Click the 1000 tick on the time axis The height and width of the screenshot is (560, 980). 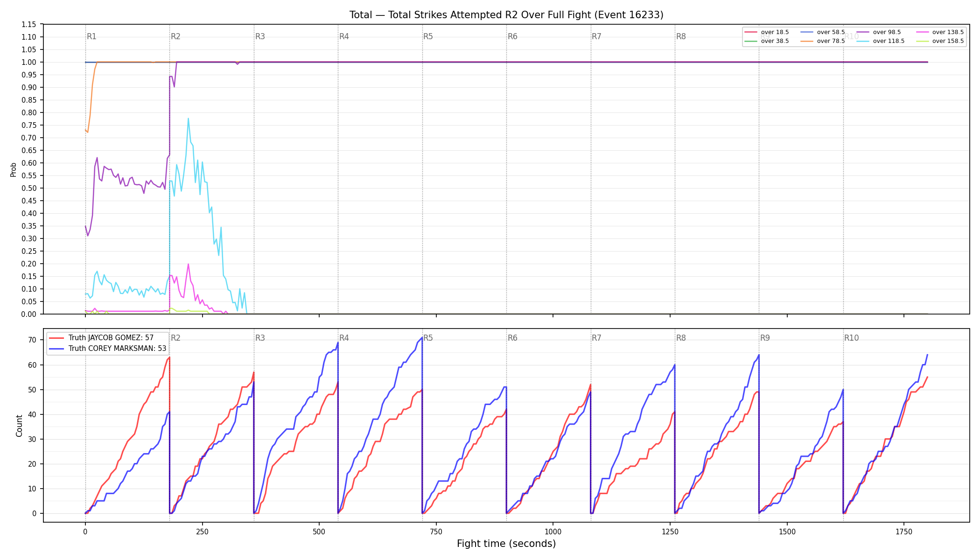[x=553, y=532]
